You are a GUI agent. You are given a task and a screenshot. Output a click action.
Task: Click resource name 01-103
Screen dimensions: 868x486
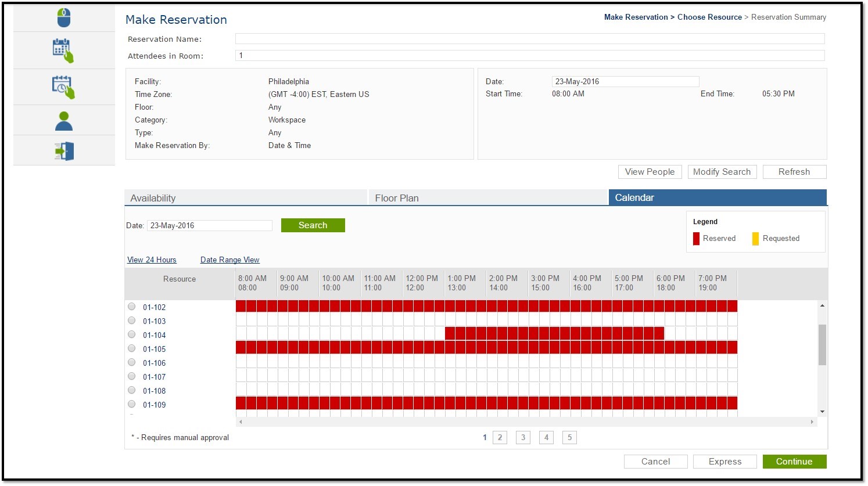[154, 322]
